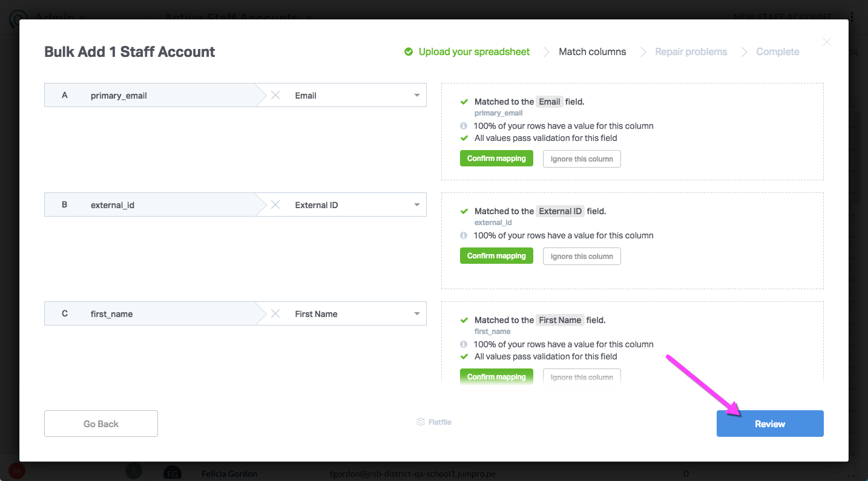Ignore the first_name column

[x=582, y=378]
